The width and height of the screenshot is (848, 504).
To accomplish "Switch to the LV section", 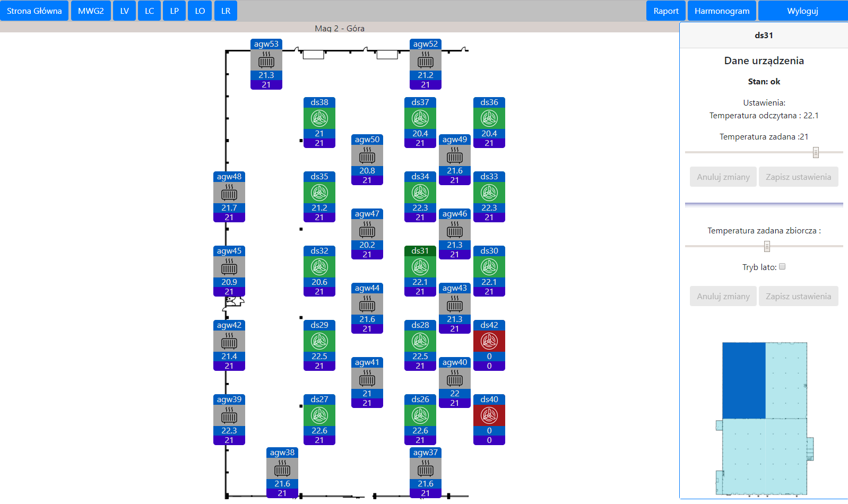I will (124, 11).
